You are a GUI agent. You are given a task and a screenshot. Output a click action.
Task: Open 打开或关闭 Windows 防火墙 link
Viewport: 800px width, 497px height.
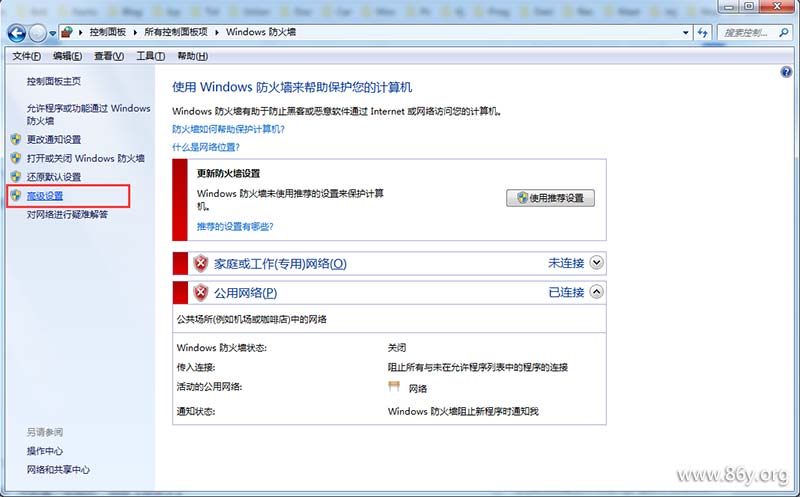86,158
